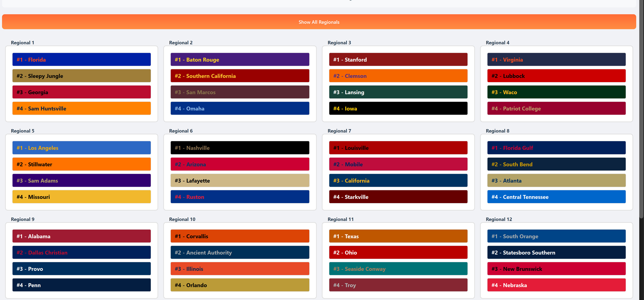Choose #1 Los Angeles team bar
The image size is (644, 300).
(81, 148)
